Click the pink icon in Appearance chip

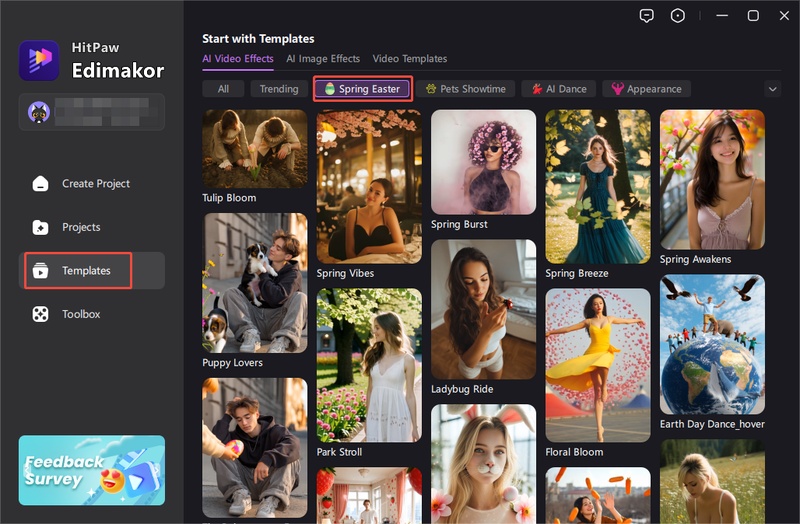(618, 89)
